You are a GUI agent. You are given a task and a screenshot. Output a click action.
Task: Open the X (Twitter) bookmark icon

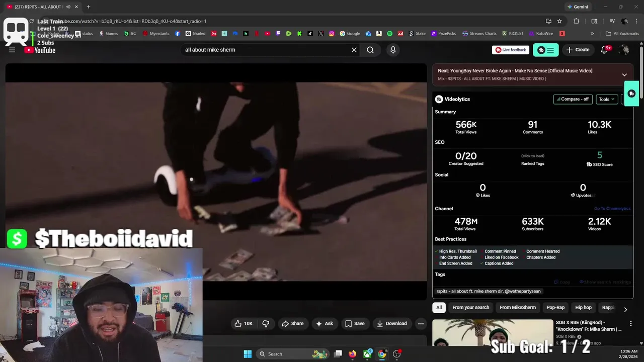[x=321, y=34]
